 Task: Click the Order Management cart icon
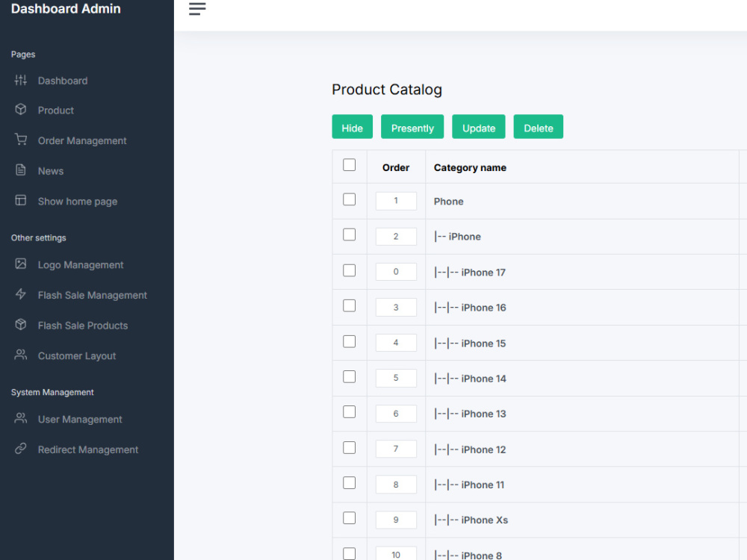(x=20, y=140)
